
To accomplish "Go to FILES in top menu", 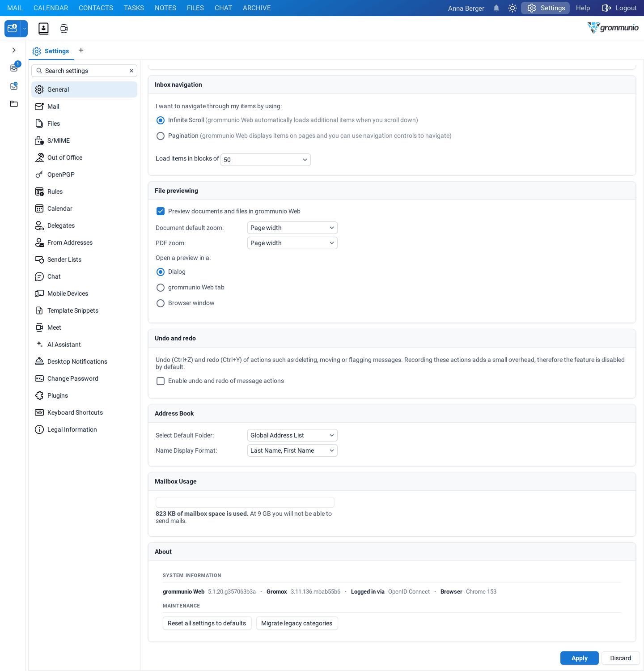I will tap(195, 8).
